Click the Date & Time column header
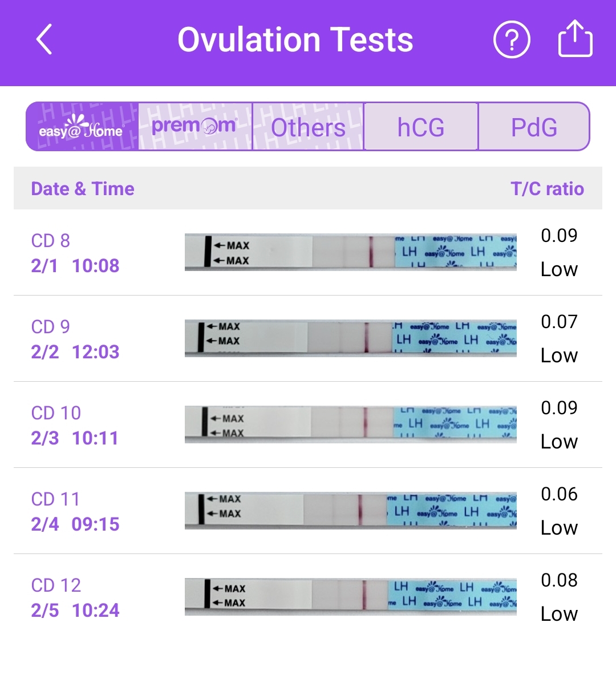 pos(83,188)
